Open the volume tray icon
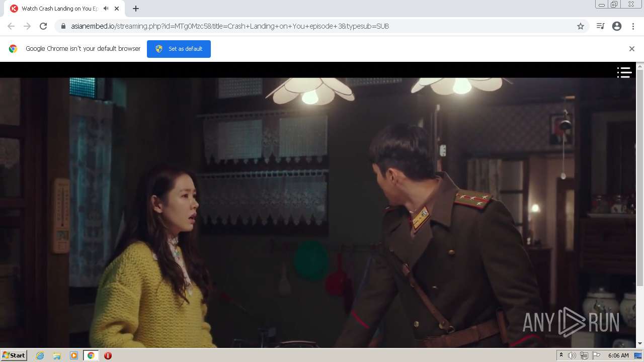This screenshot has height=362, width=644. (x=572, y=355)
